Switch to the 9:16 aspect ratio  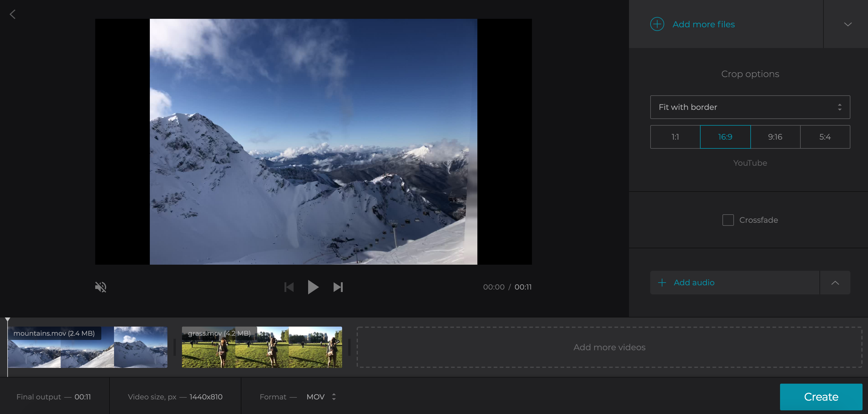click(x=775, y=137)
